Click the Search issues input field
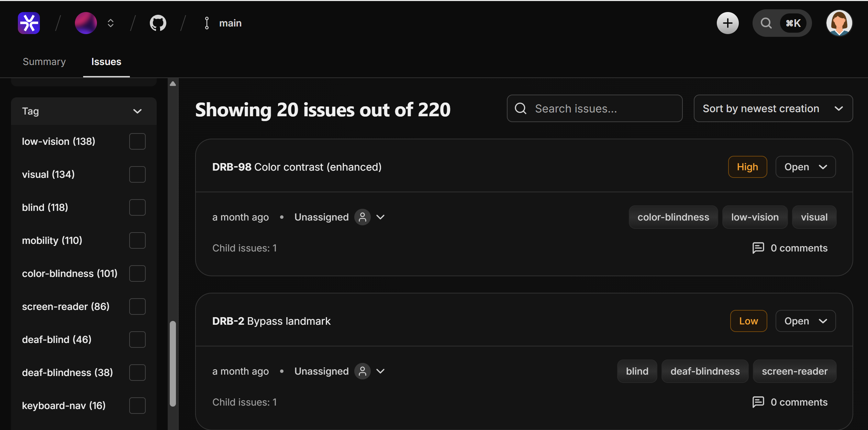The image size is (868, 430). (x=594, y=108)
